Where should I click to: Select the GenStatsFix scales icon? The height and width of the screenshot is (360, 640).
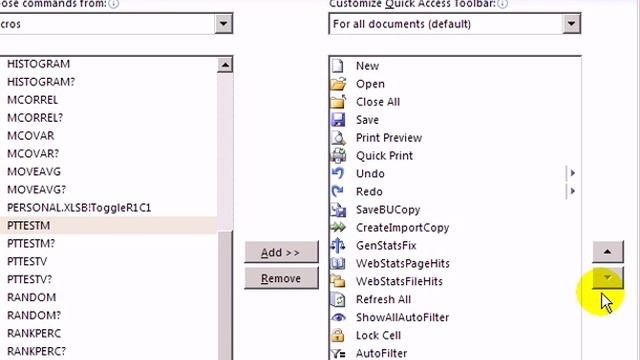click(338, 245)
